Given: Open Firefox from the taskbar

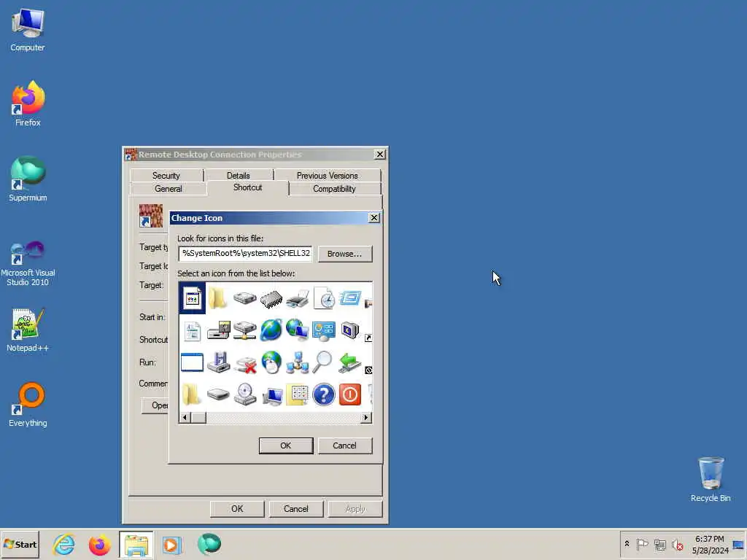Looking at the screenshot, I should pos(99,544).
